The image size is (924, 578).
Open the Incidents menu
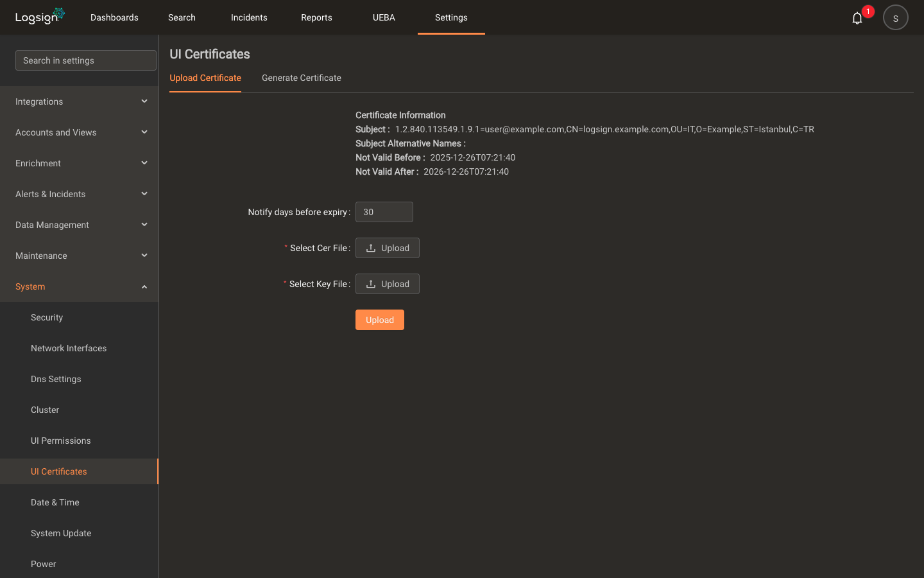pos(249,17)
